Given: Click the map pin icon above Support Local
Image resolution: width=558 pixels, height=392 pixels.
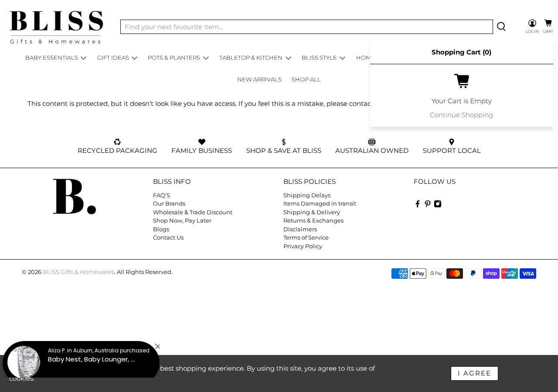Looking at the screenshot, I should [452, 142].
